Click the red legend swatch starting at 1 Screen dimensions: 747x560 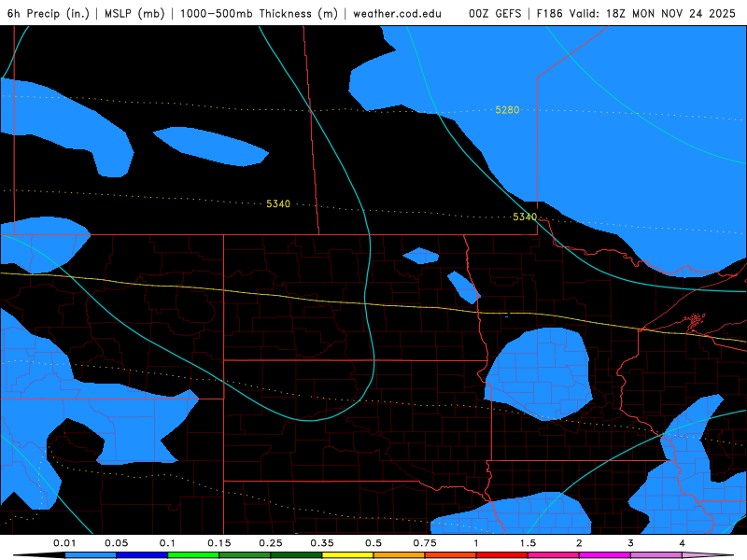[x=502, y=555]
